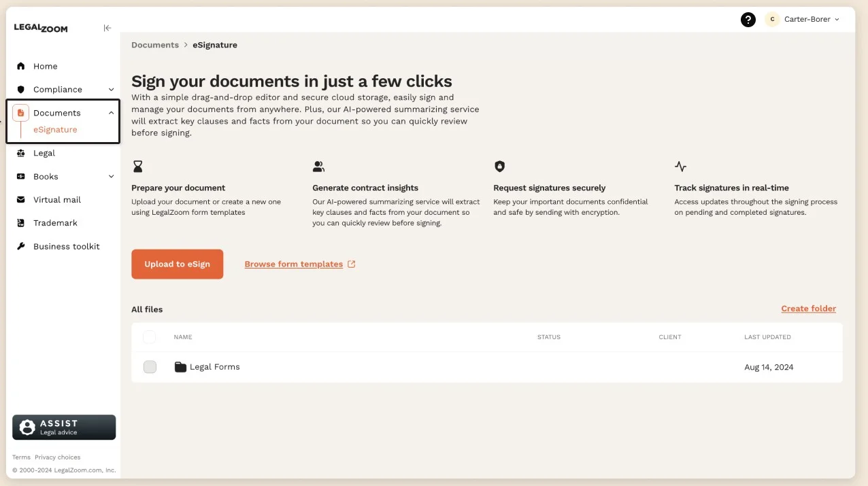Toggle the select-all files checkbox
This screenshot has height=486, width=868.
tap(149, 337)
